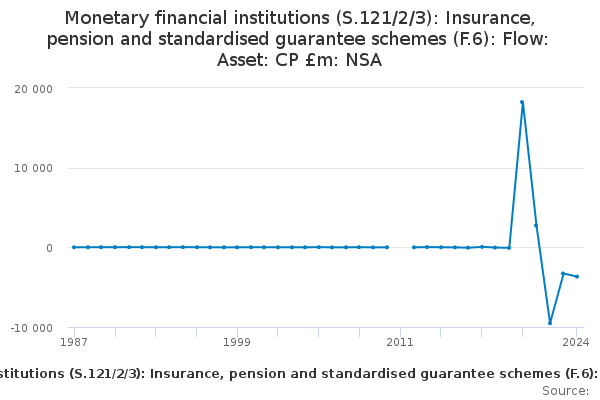
Task: Click the second-to-last data point on the line
Action: 563,273
